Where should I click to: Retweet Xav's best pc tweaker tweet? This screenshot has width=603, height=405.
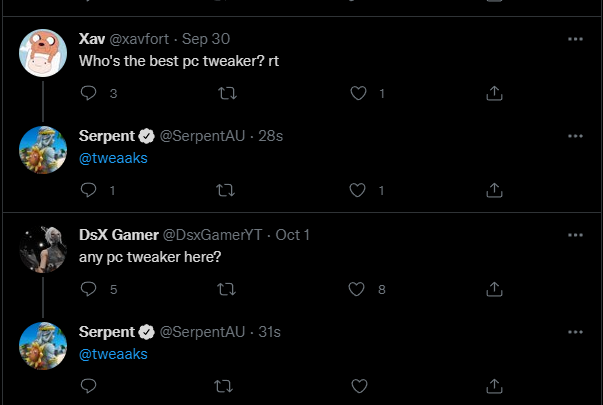(226, 93)
